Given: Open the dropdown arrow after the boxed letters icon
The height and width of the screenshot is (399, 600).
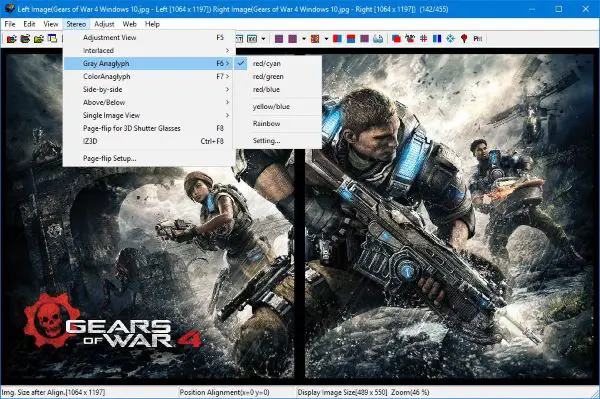Looking at the screenshot, I should [263, 39].
